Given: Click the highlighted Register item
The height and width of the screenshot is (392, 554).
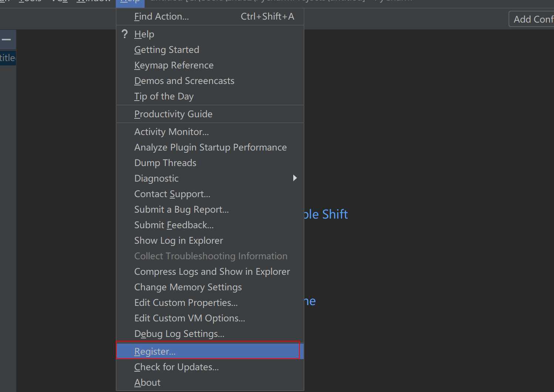Looking at the screenshot, I should (x=155, y=352).
